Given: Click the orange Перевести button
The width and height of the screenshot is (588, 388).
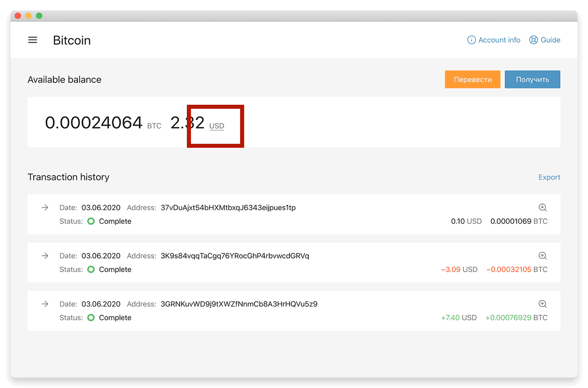Looking at the screenshot, I should click(472, 79).
